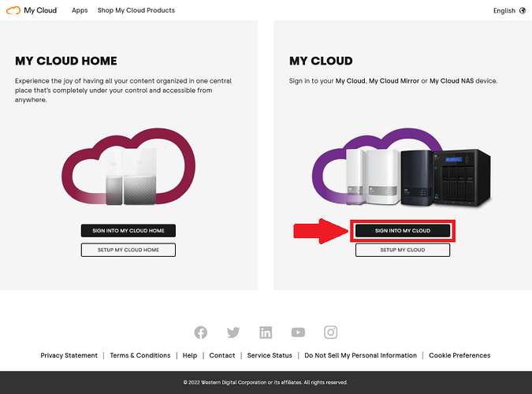This screenshot has width=532, height=394.
Task: Click the MY CLOUD HOME heading
Action: pos(66,61)
